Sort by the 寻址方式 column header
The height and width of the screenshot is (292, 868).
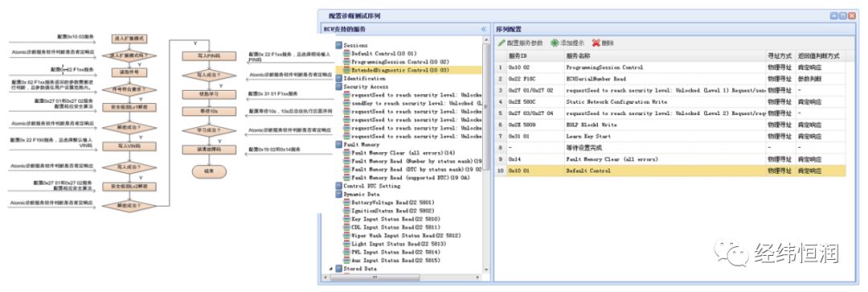(x=780, y=56)
